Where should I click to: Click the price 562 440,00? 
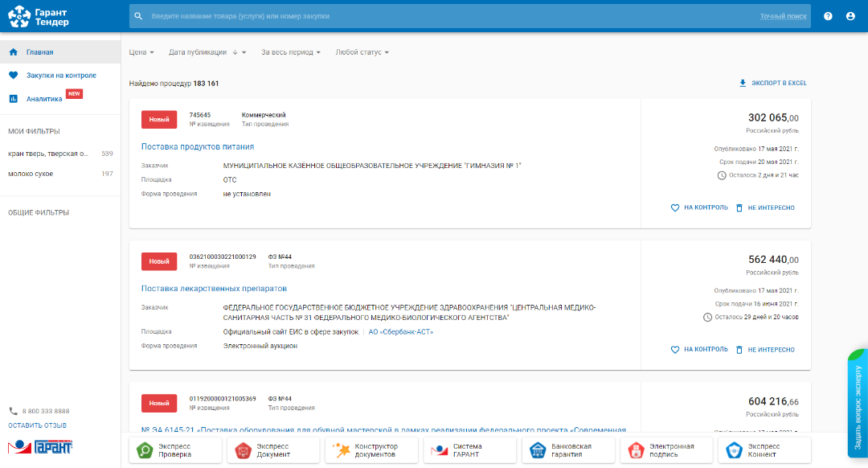click(x=773, y=259)
